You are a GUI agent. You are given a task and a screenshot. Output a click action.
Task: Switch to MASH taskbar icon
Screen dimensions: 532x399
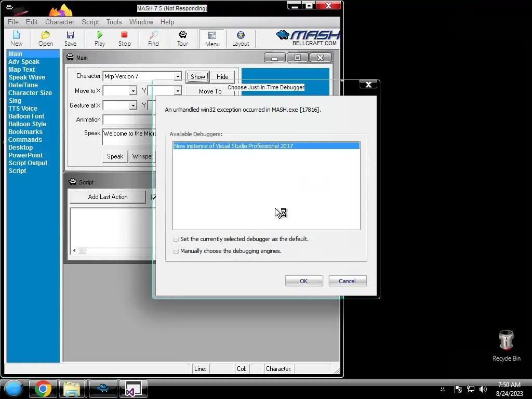(103, 389)
